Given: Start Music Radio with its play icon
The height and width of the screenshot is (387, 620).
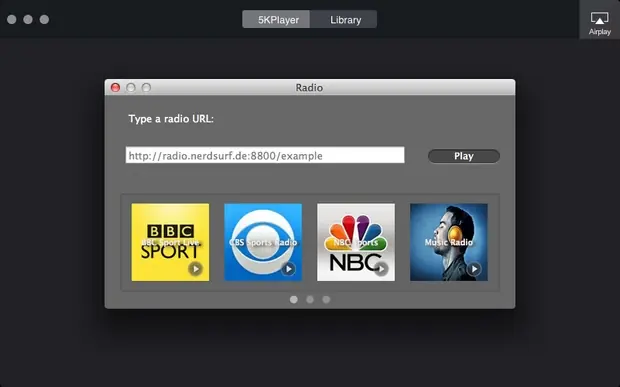Looking at the screenshot, I should (474, 269).
